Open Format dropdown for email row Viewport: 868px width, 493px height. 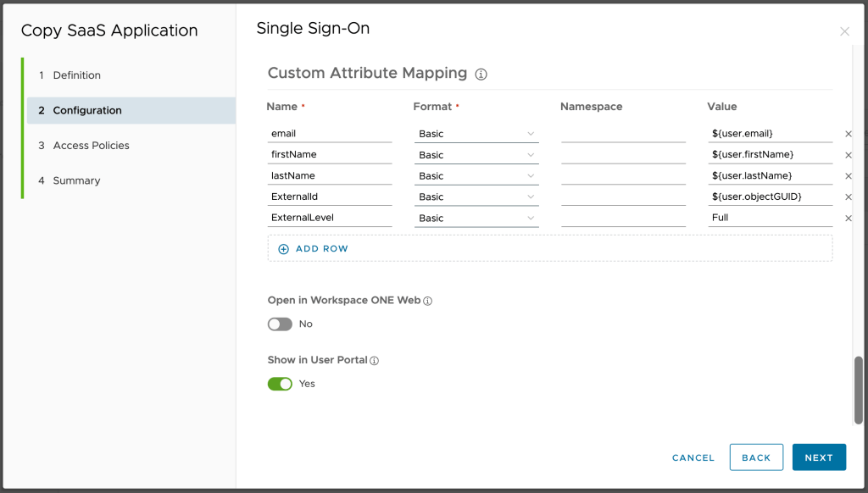click(x=476, y=134)
